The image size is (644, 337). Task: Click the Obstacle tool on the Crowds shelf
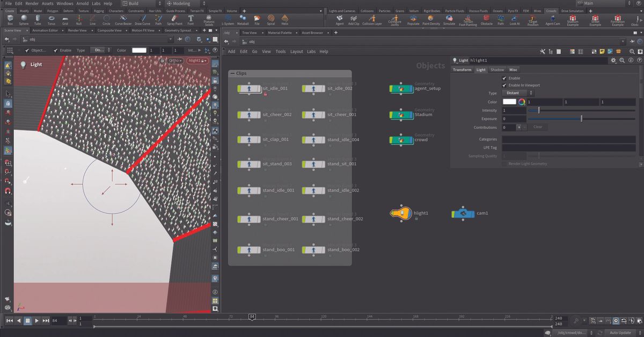486,20
